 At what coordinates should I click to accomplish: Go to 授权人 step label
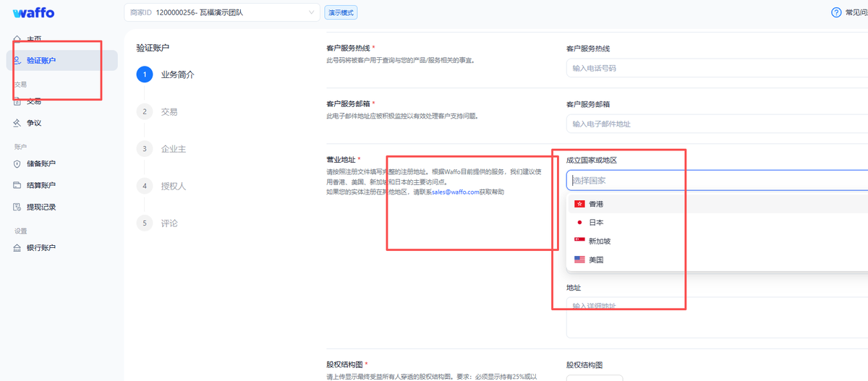(174, 186)
